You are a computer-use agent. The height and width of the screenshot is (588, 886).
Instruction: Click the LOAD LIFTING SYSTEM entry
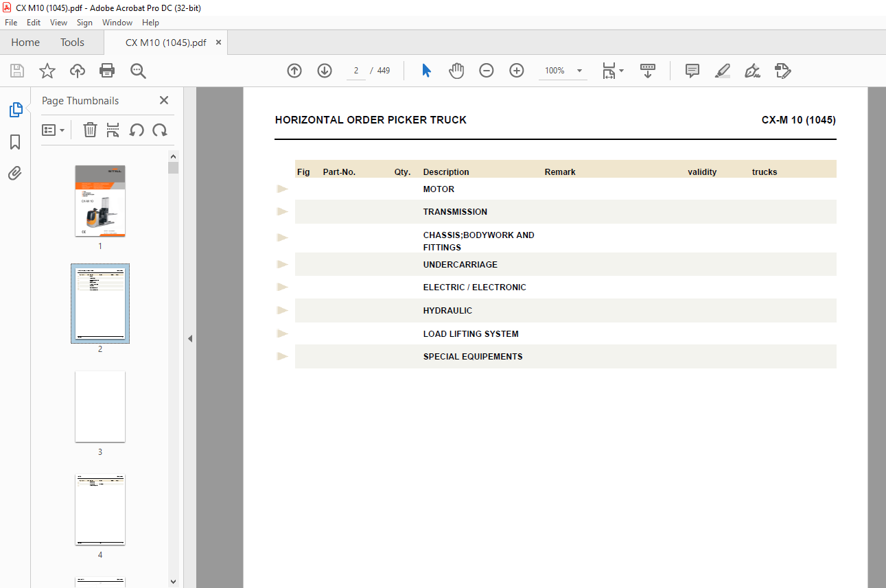pyautogui.click(x=471, y=334)
